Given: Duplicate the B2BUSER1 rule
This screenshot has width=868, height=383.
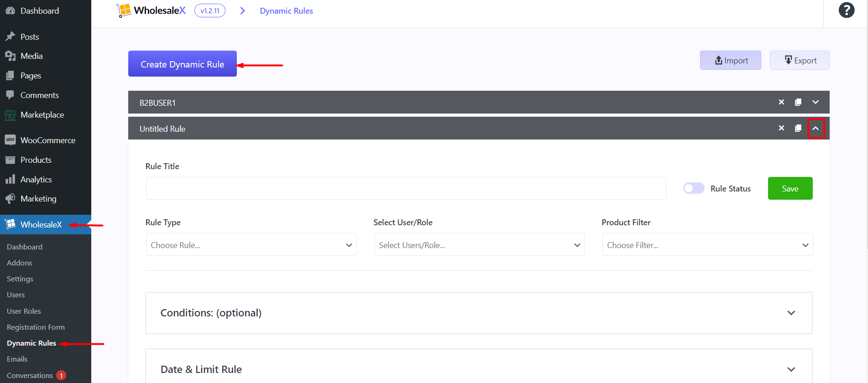Looking at the screenshot, I should tap(798, 102).
